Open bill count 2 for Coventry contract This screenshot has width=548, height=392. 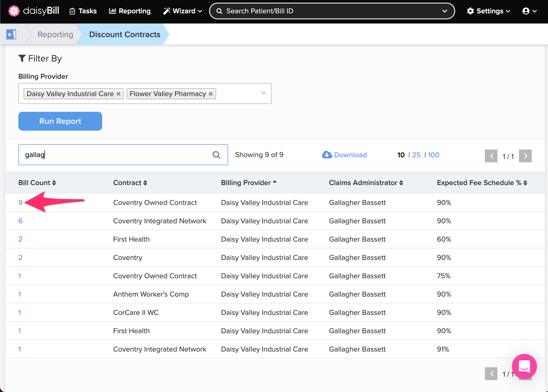pyautogui.click(x=21, y=257)
